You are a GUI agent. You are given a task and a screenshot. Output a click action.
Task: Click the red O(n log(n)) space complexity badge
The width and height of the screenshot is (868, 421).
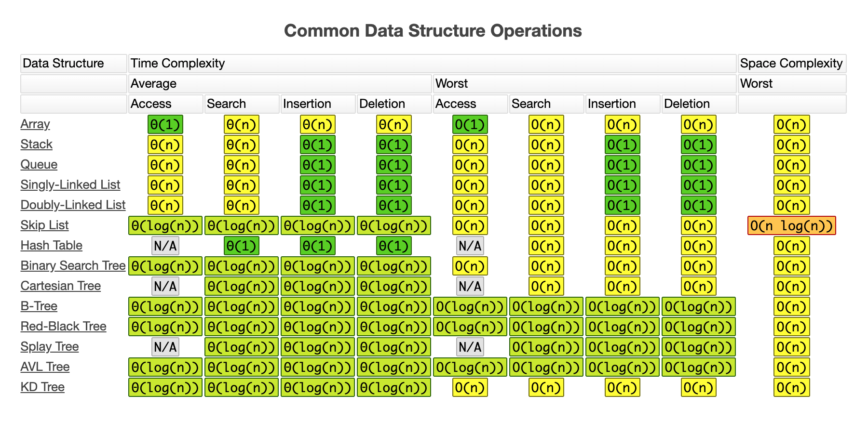[x=791, y=225]
